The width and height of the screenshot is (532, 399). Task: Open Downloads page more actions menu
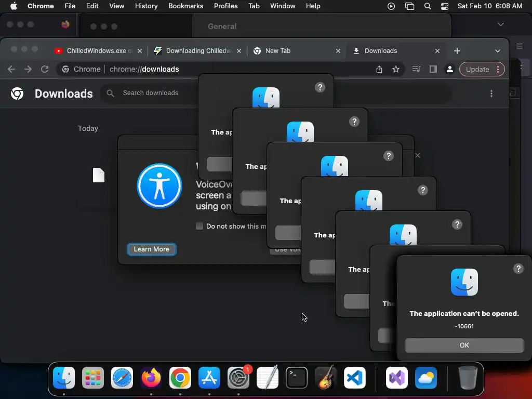tap(491, 94)
